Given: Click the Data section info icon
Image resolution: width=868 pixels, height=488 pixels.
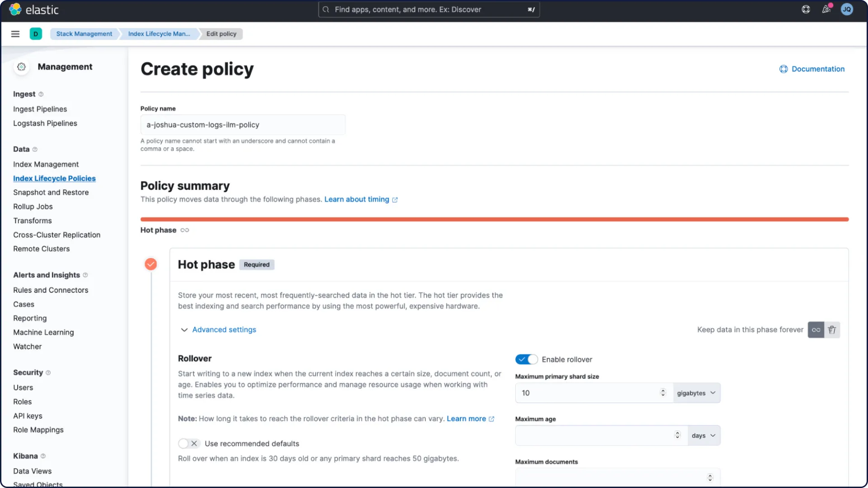Looking at the screenshot, I should tap(35, 150).
